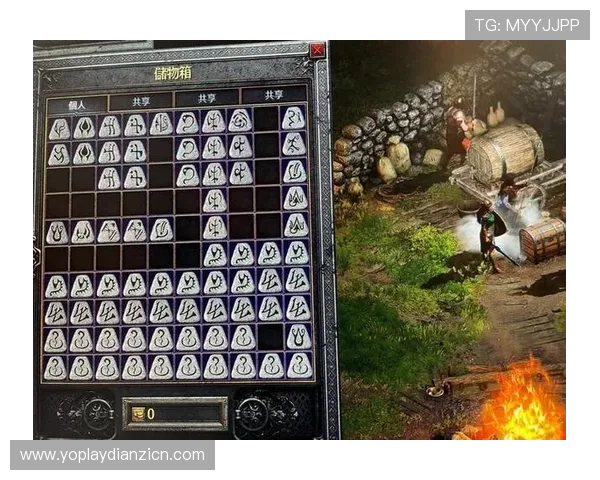Pick the rune in top row, first column

(59, 129)
